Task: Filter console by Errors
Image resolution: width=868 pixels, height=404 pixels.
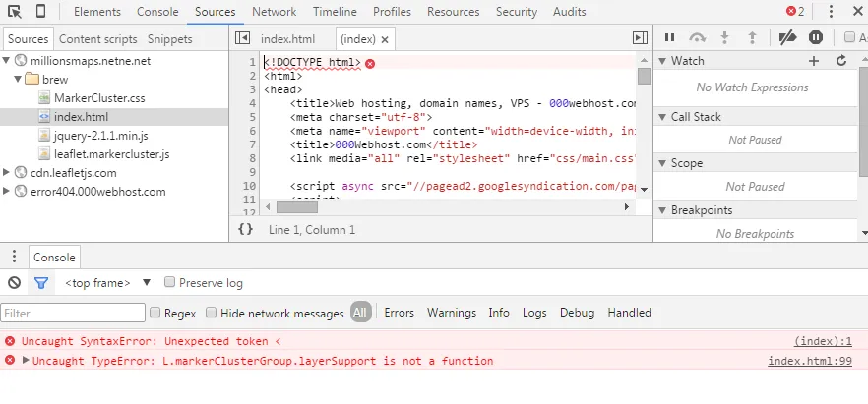Action: (400, 313)
